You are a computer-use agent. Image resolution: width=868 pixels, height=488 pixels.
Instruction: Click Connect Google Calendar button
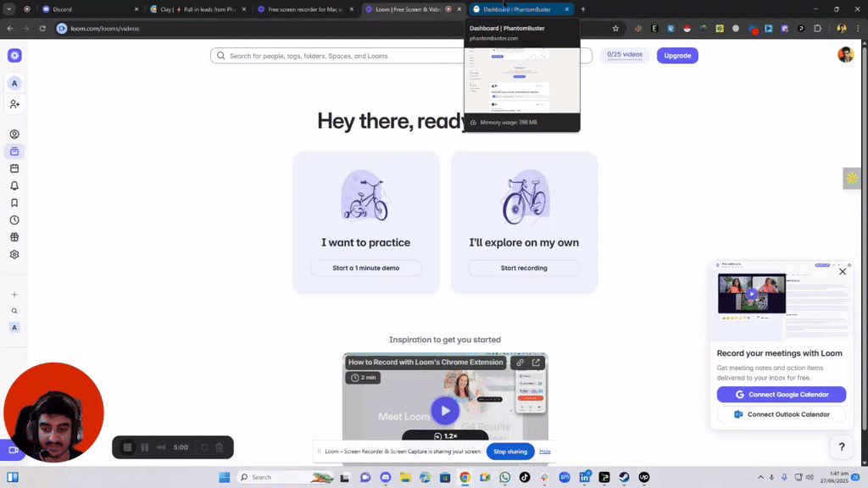click(781, 395)
